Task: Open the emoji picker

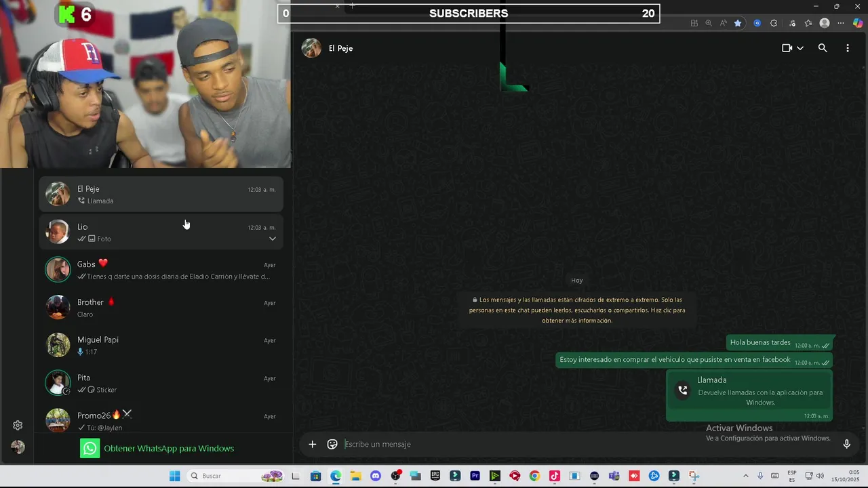Action: point(332,444)
